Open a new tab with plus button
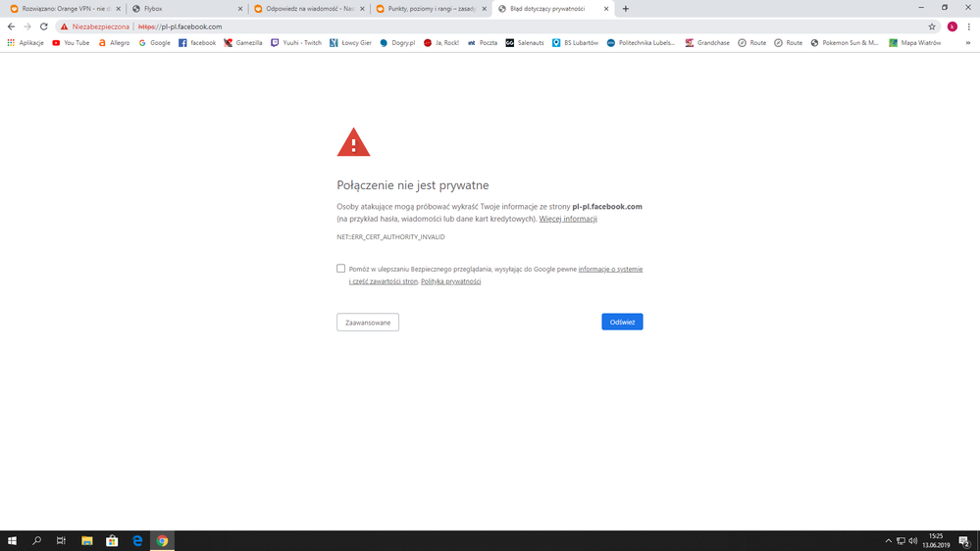Screen dimensions: 980x551 click(x=626, y=9)
